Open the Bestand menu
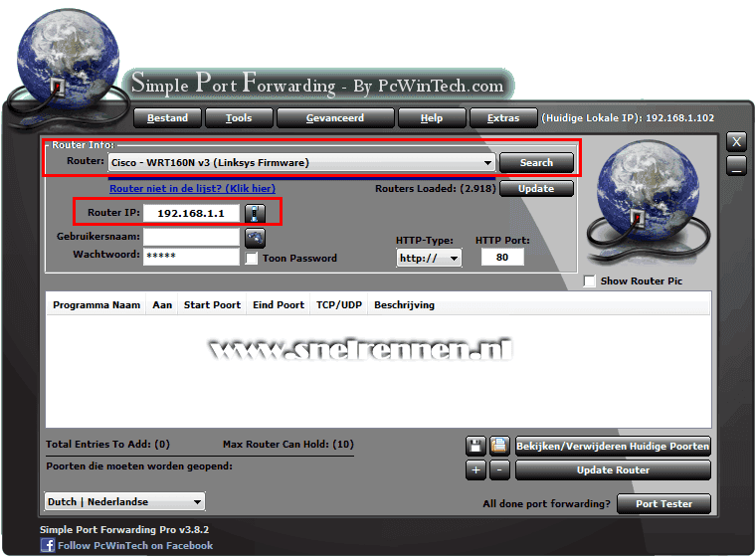The image size is (756, 557). tap(167, 118)
